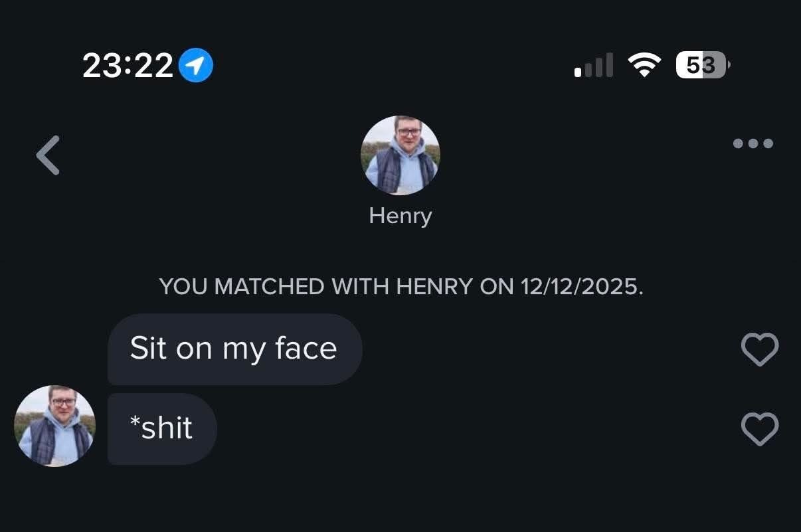Viewport: 801px width, 532px height.
Task: Tap "HENRY" in the match banner
Action: pos(433,287)
